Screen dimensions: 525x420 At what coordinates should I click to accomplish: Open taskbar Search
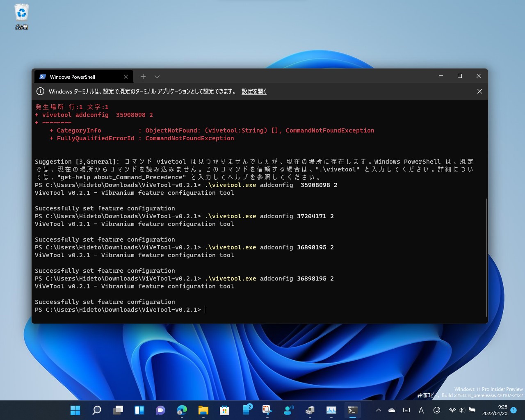(x=97, y=410)
